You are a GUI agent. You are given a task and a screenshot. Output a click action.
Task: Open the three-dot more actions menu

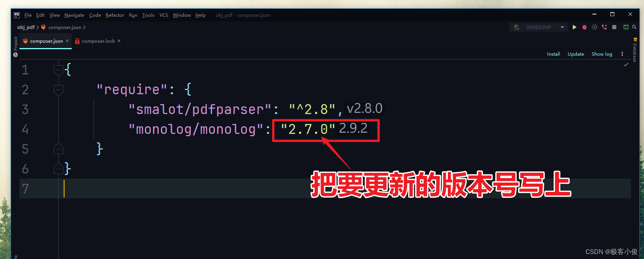622,54
